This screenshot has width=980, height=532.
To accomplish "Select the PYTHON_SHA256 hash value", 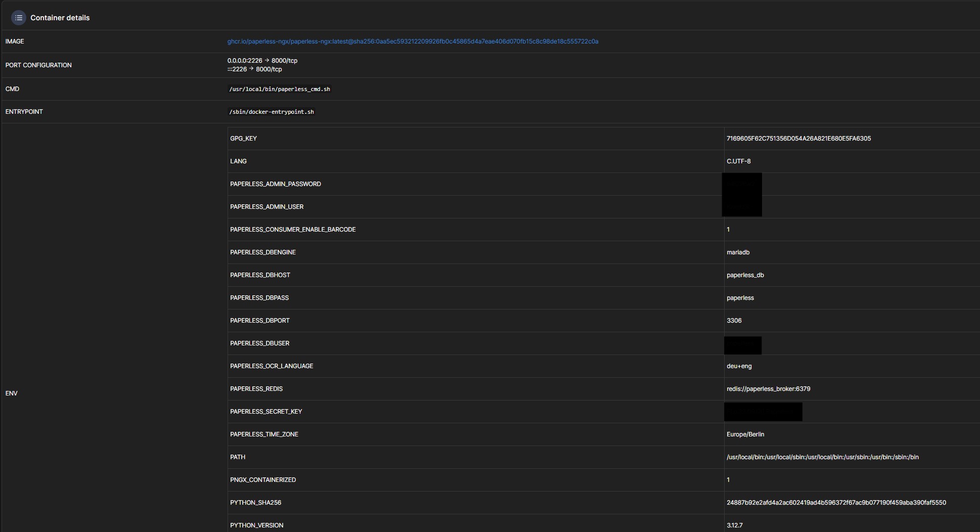I will coord(836,503).
